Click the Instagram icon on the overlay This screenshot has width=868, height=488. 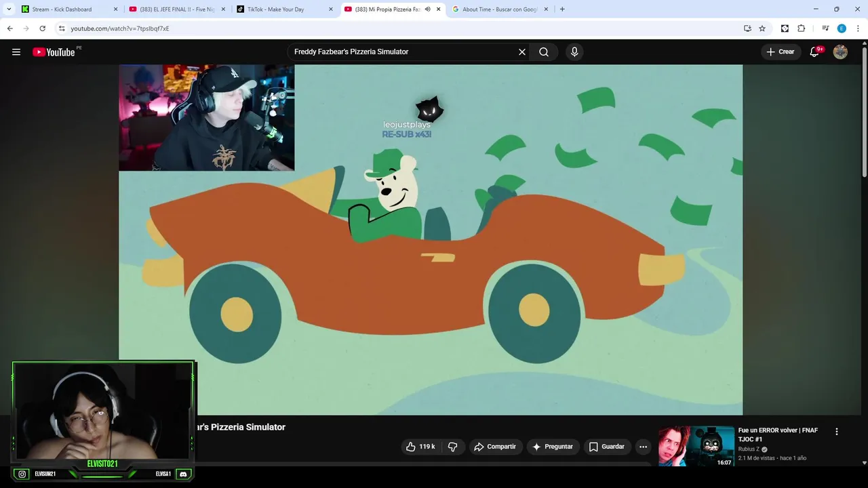point(22,474)
